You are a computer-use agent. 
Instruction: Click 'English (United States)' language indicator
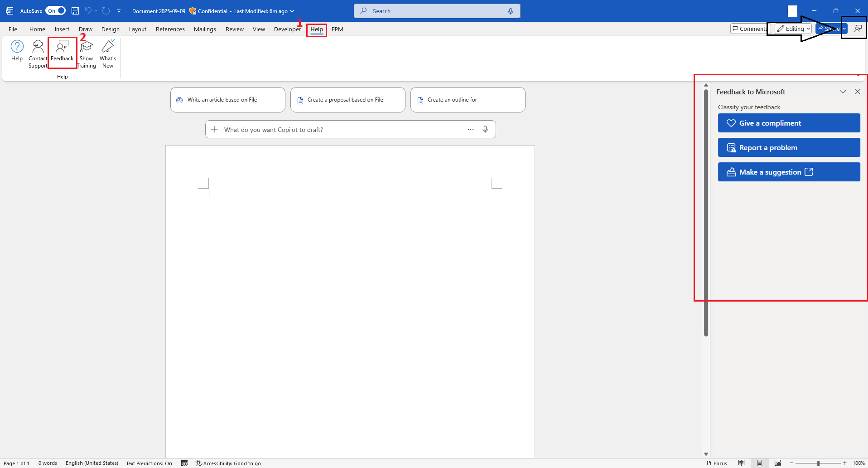92,463
